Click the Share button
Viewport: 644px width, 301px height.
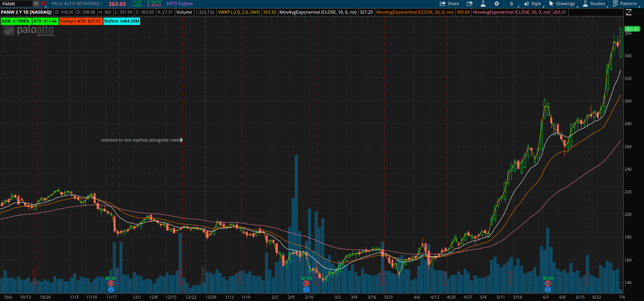[450, 4]
